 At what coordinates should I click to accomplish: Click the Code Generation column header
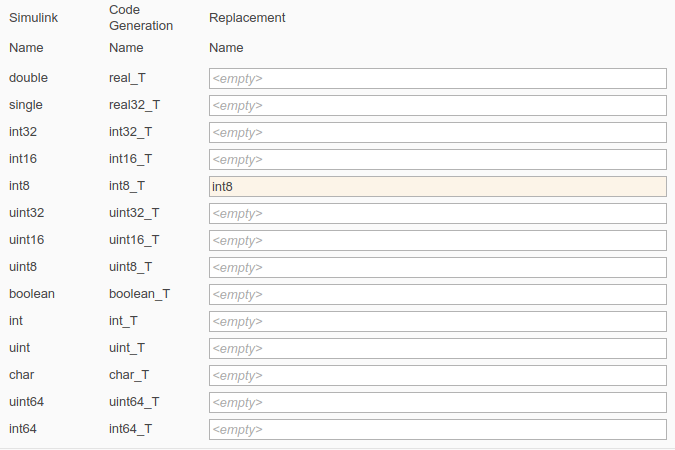(x=141, y=18)
